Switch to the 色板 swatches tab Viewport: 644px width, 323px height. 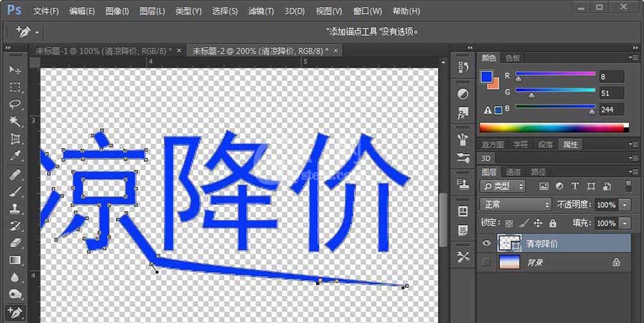512,58
